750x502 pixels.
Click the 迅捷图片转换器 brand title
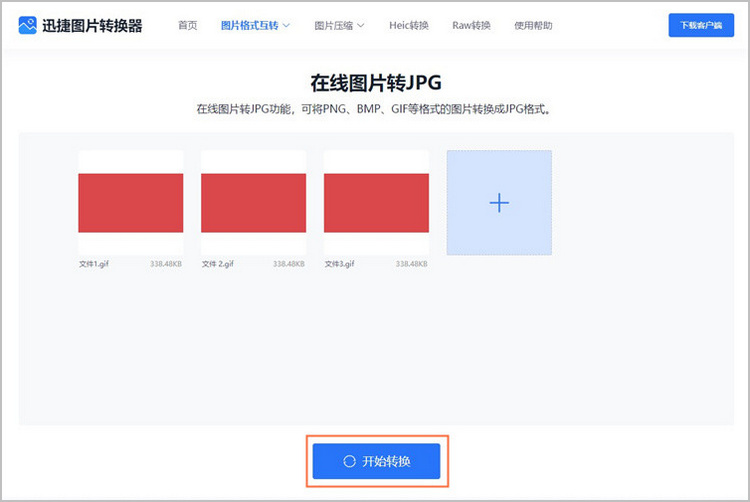click(x=92, y=26)
